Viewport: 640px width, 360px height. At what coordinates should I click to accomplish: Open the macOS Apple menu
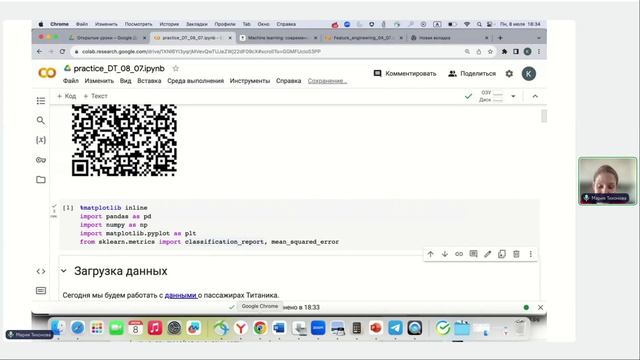pos(41,24)
